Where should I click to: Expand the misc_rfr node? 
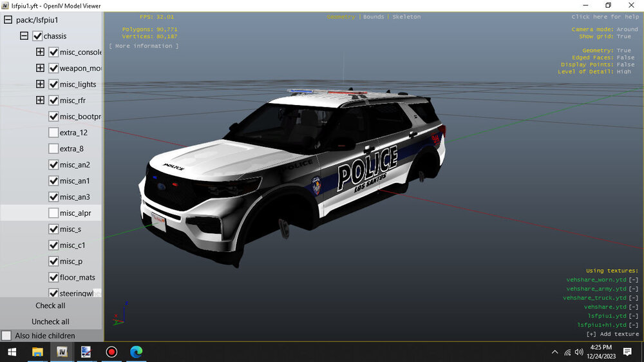click(40, 100)
